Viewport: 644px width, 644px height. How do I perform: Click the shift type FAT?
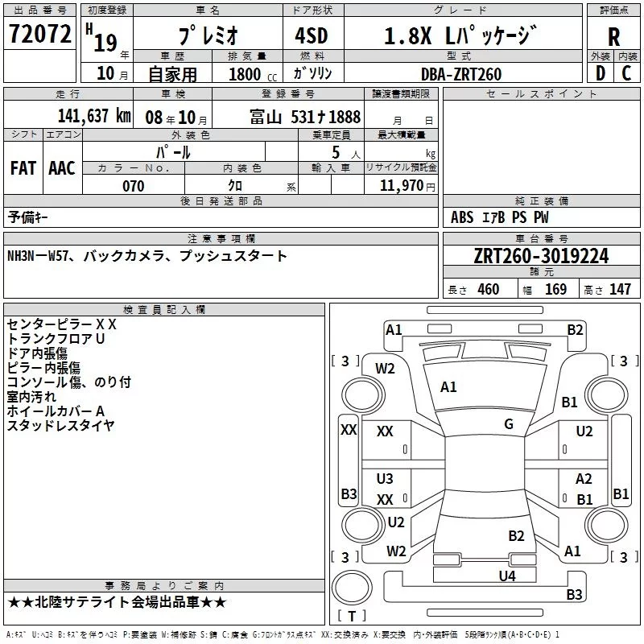tap(23, 168)
